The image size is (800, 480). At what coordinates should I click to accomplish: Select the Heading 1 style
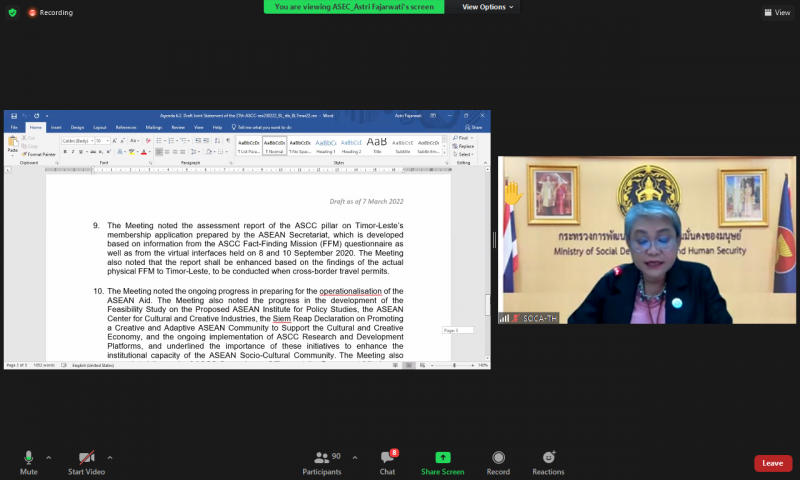point(326,145)
